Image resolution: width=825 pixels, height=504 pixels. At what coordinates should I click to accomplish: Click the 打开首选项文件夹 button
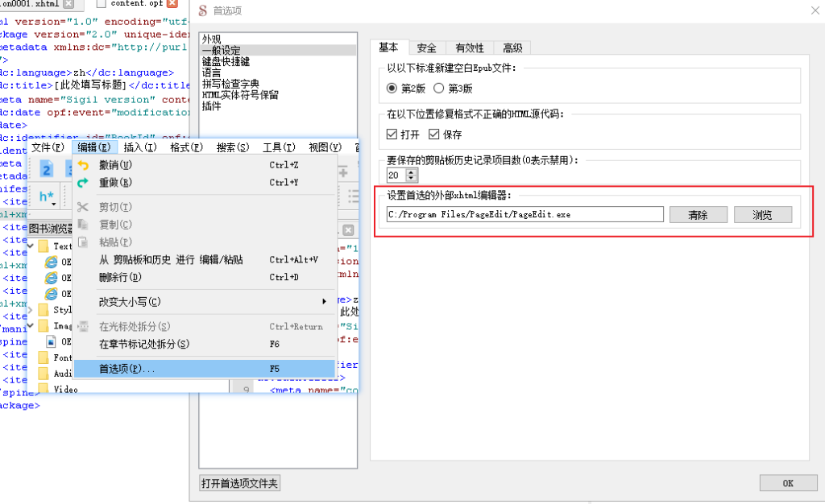(239, 483)
